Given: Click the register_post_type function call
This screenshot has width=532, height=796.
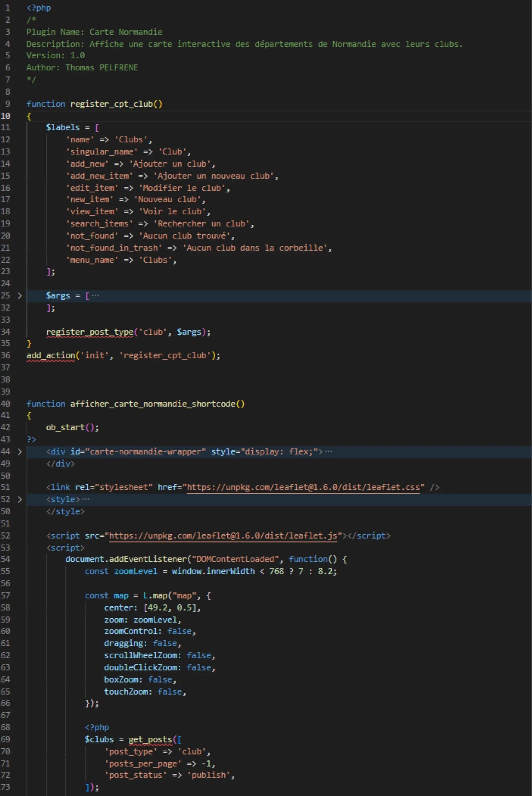Looking at the screenshot, I should 90,332.
